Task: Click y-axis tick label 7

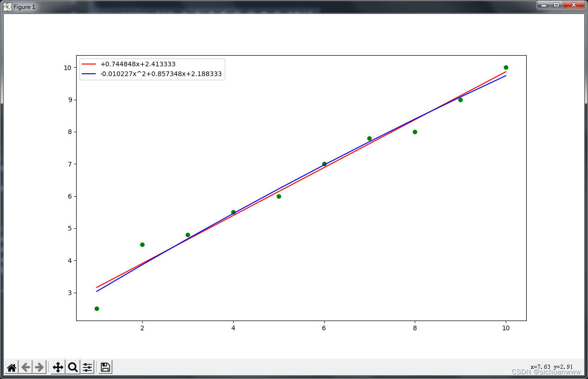Action: point(70,164)
